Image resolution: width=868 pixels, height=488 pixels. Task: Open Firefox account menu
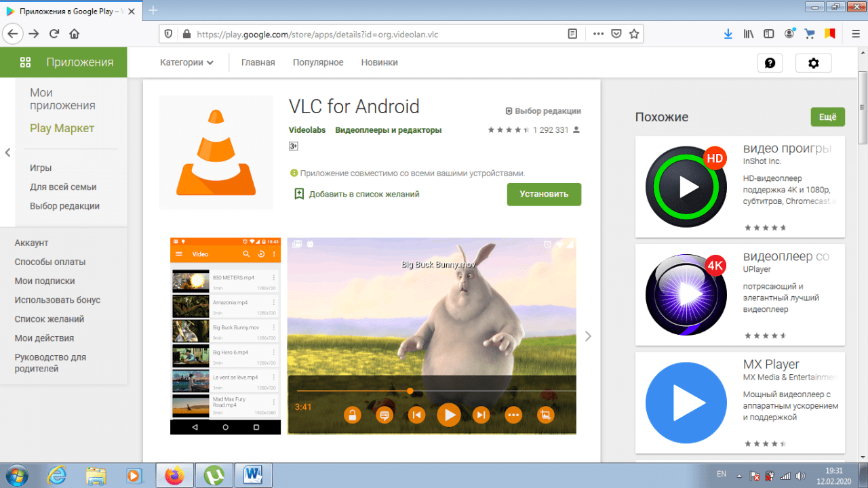pyautogui.click(x=789, y=33)
